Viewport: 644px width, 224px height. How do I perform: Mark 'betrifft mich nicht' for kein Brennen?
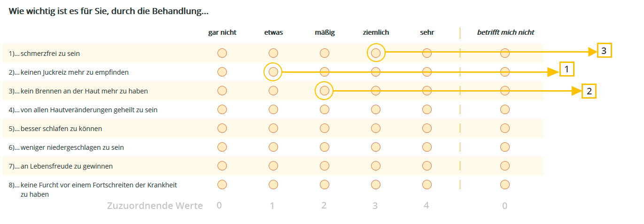pos(505,91)
